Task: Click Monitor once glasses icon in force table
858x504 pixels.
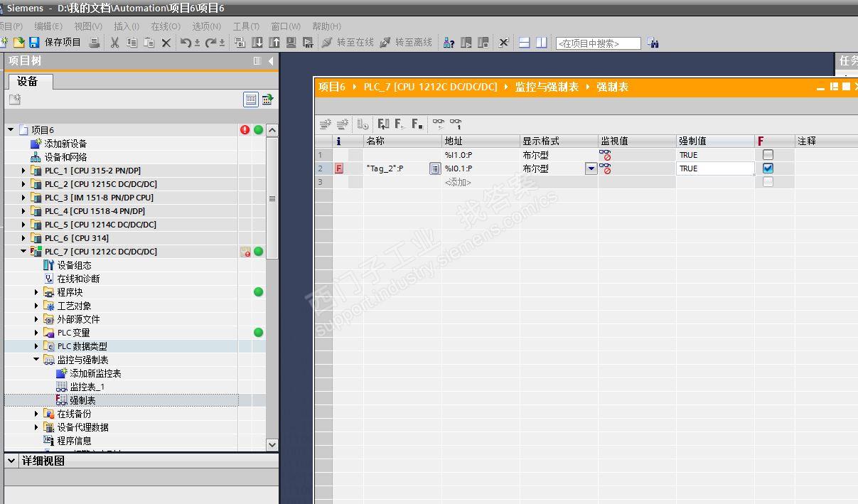Action: click(x=456, y=124)
